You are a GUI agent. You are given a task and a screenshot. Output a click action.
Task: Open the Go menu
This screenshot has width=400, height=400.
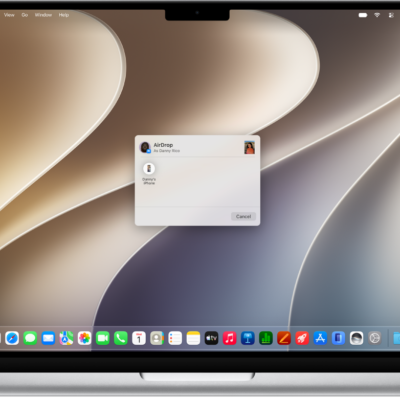tap(25, 15)
